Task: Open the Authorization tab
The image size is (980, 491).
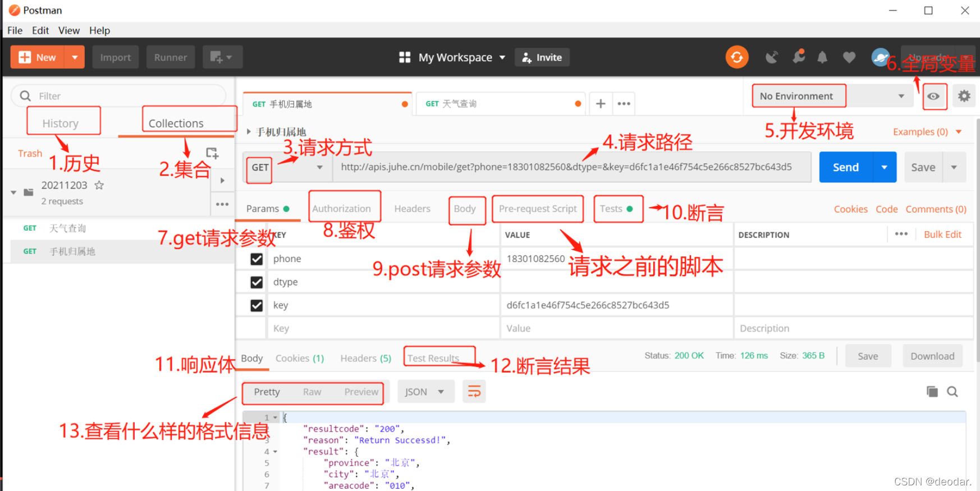Action: coord(342,209)
